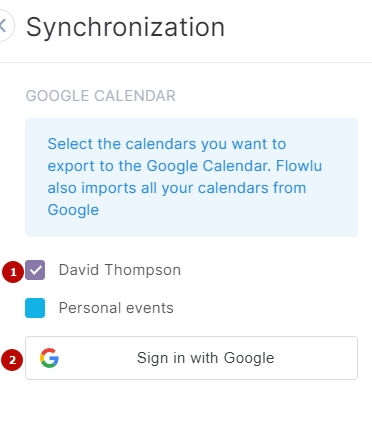Click the white checkmark icon beside David Thompson
Viewport: 372px width, 424px height.
tap(35, 270)
